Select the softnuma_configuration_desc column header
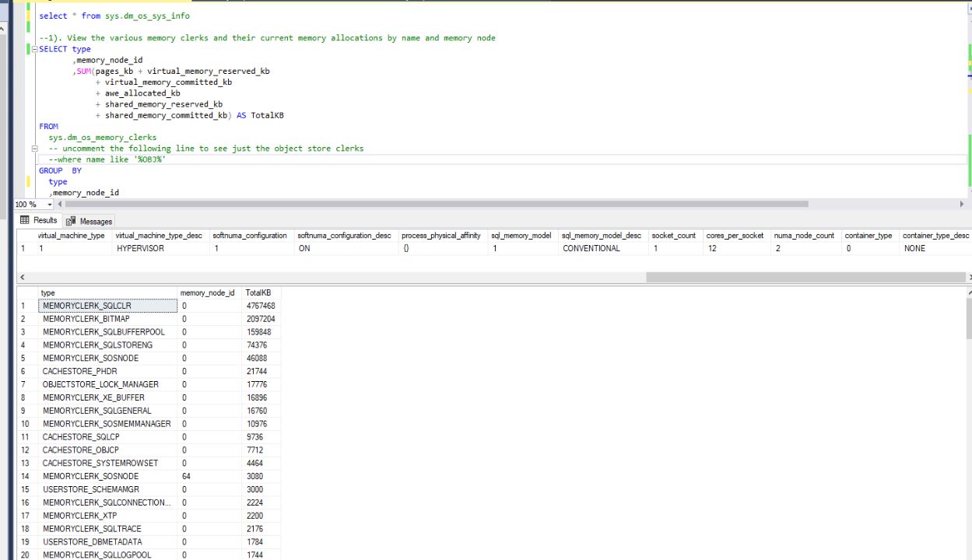The height and width of the screenshot is (560, 972). [345, 236]
